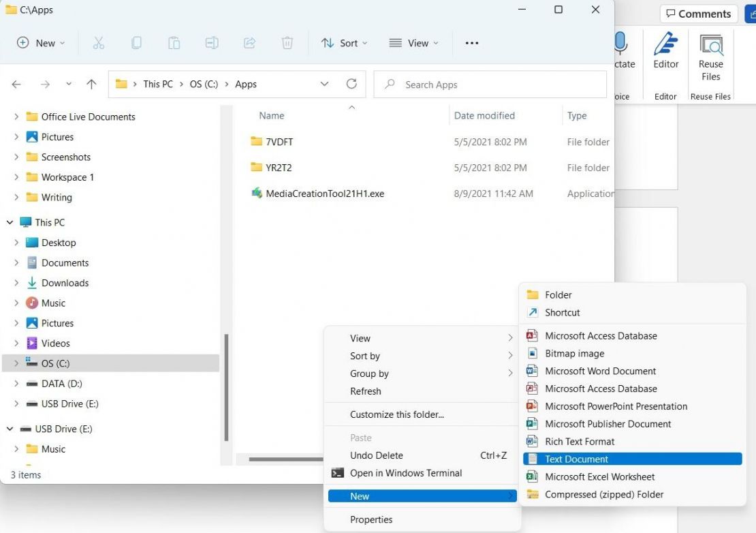Image resolution: width=756 pixels, height=533 pixels.
Task: Choose Microsoft PowerPoint Presentation from New submenu
Action: (x=632, y=406)
